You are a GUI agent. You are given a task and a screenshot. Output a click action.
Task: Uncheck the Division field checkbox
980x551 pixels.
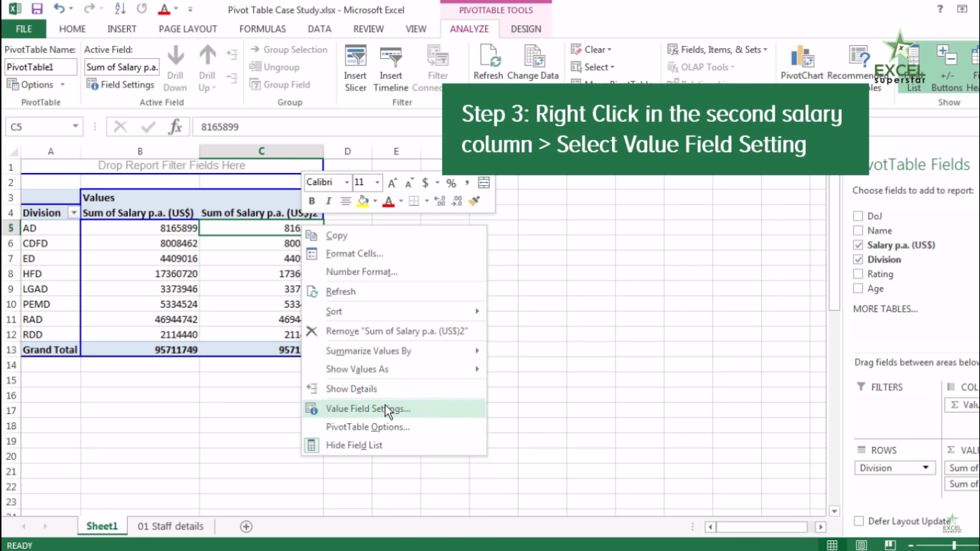click(x=858, y=259)
